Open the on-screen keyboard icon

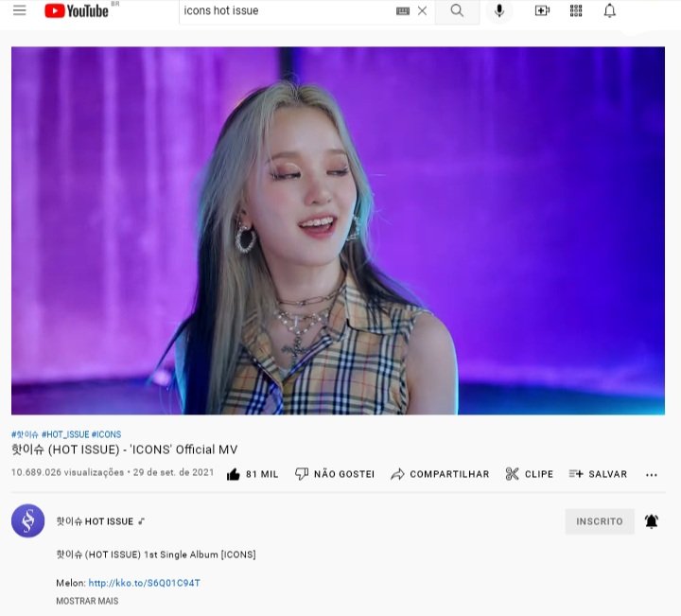(403, 10)
